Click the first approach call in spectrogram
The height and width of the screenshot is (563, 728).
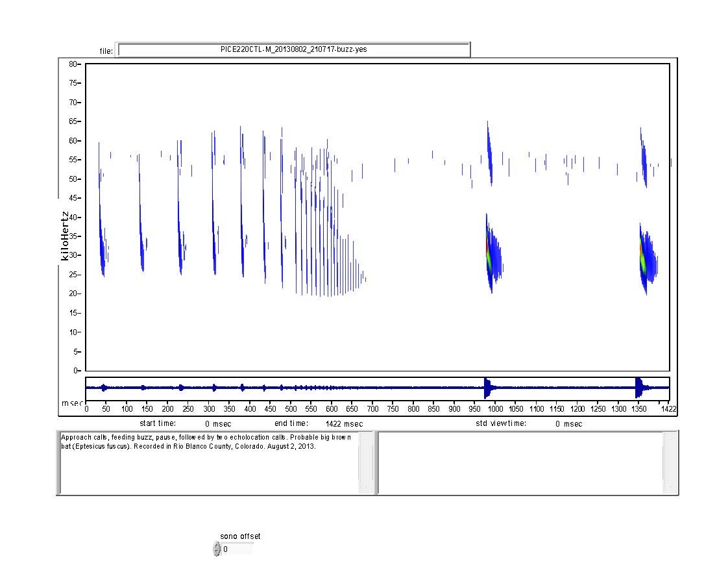click(101, 247)
